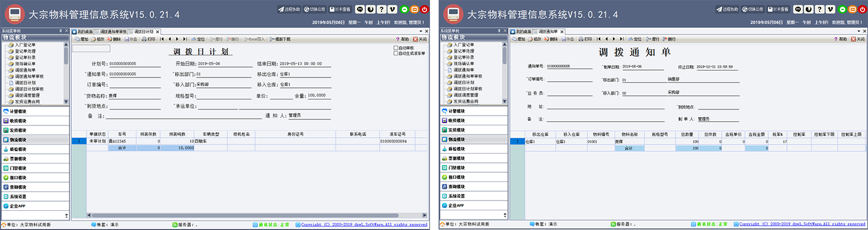Viewport: 868px width, 230px height.
Task: Click 派车证号 column header in left grid
Action: 397,133
